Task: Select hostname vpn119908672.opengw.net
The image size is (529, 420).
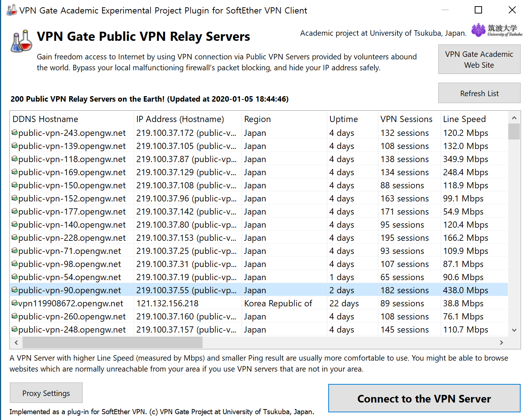Action: (71, 303)
